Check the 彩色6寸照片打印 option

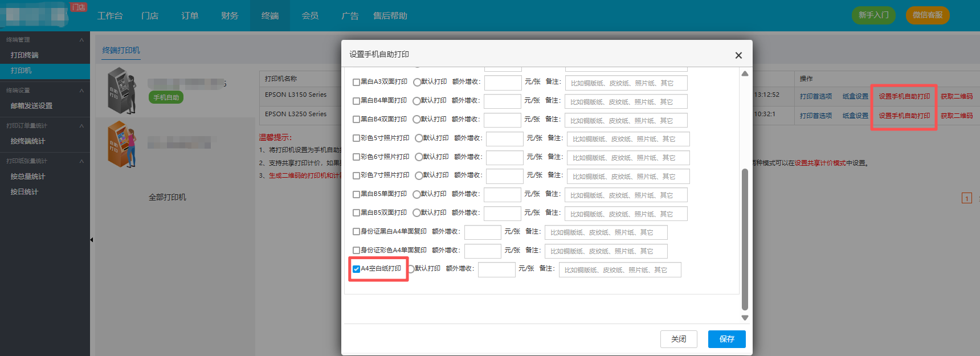tap(356, 157)
